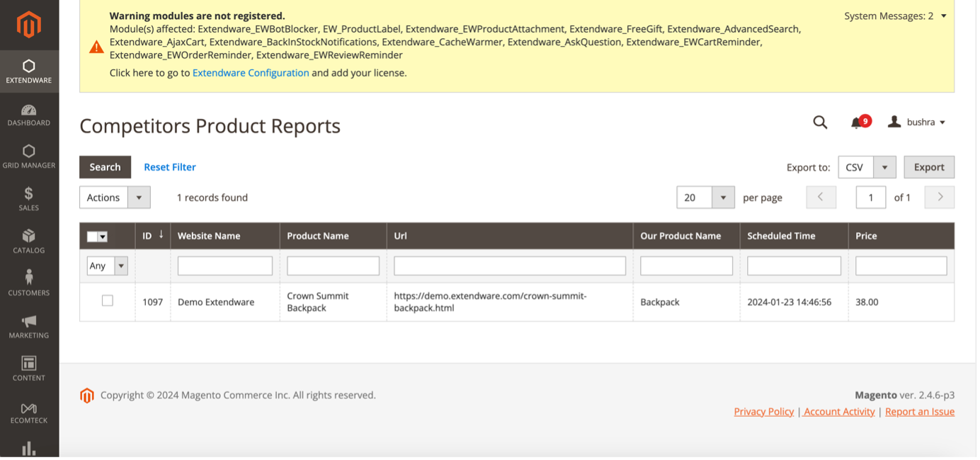Screen dimensions: 980x460
Task: Click the Magento logo icon in sidebar
Action: [x=29, y=25]
